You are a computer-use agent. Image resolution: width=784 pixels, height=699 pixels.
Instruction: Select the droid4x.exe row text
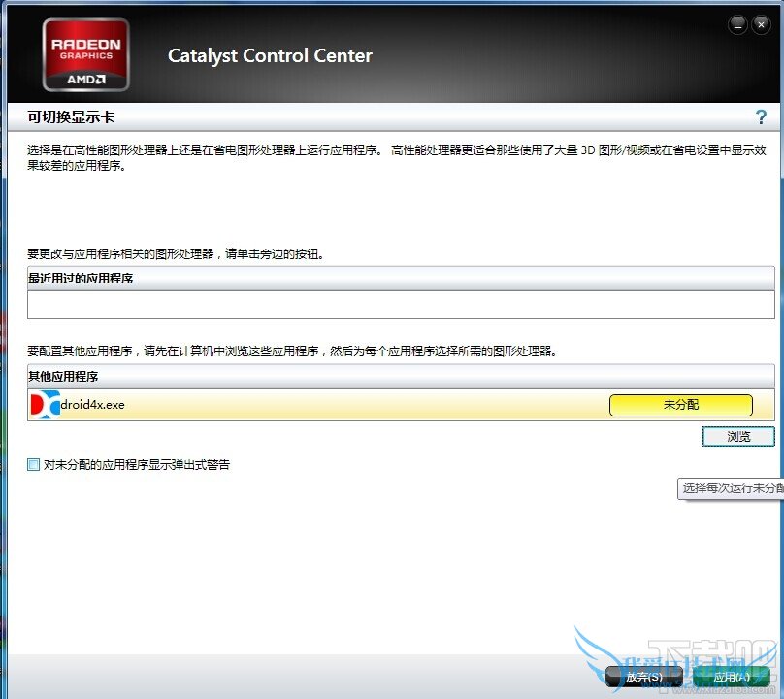point(92,405)
